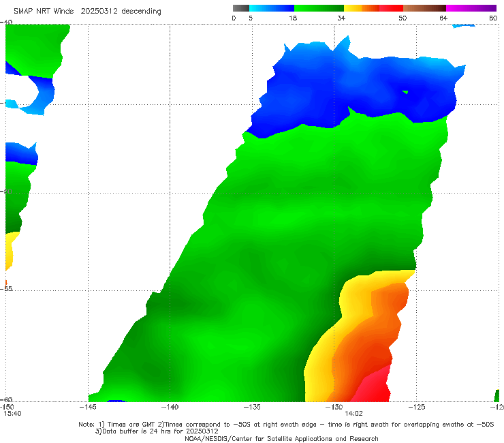The image size is (504, 443).
Task: Click the '-55' latitude label
Action: click(x=6, y=288)
